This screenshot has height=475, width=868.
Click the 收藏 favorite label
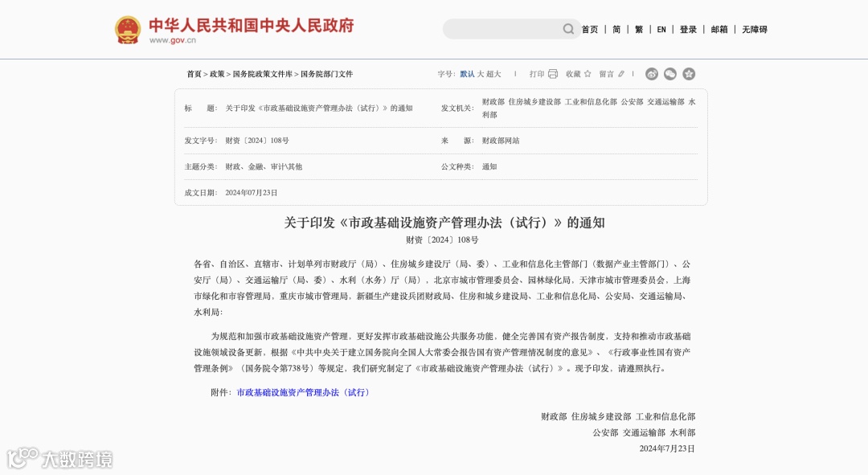coord(573,74)
